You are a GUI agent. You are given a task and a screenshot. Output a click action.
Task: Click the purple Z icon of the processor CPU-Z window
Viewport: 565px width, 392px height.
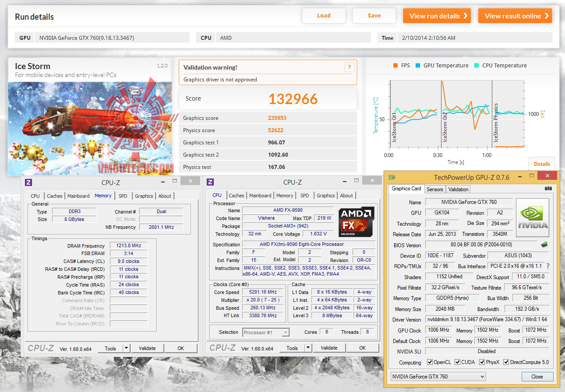click(210, 182)
